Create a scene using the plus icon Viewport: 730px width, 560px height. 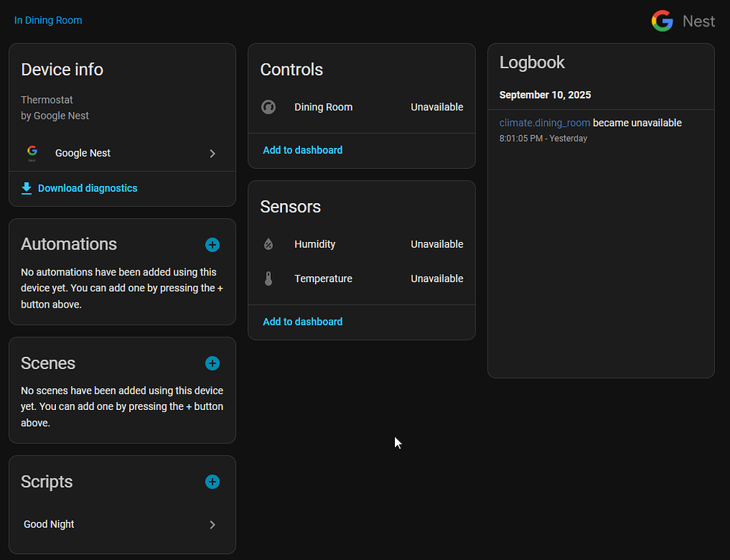pos(212,363)
